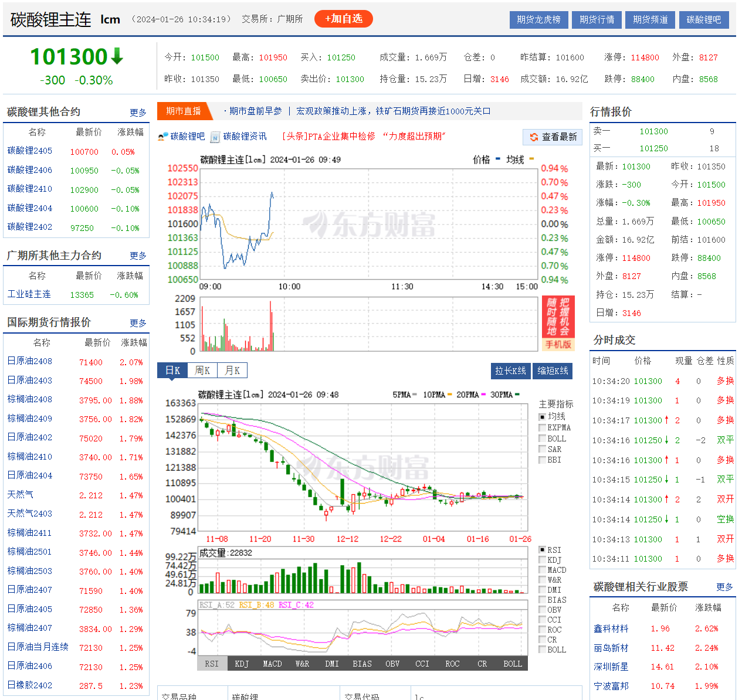This screenshot has height=700, width=742.
Task: Open the 手机版 mobile promo banner
Action: pyautogui.click(x=558, y=324)
